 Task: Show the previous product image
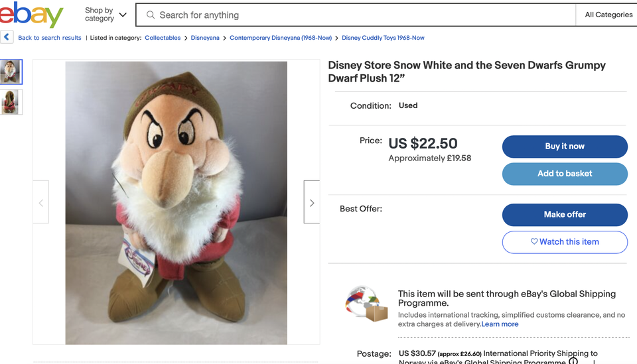(x=41, y=202)
